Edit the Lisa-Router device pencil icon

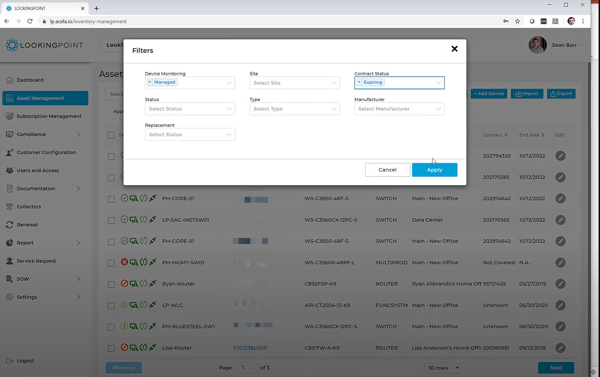point(561,348)
